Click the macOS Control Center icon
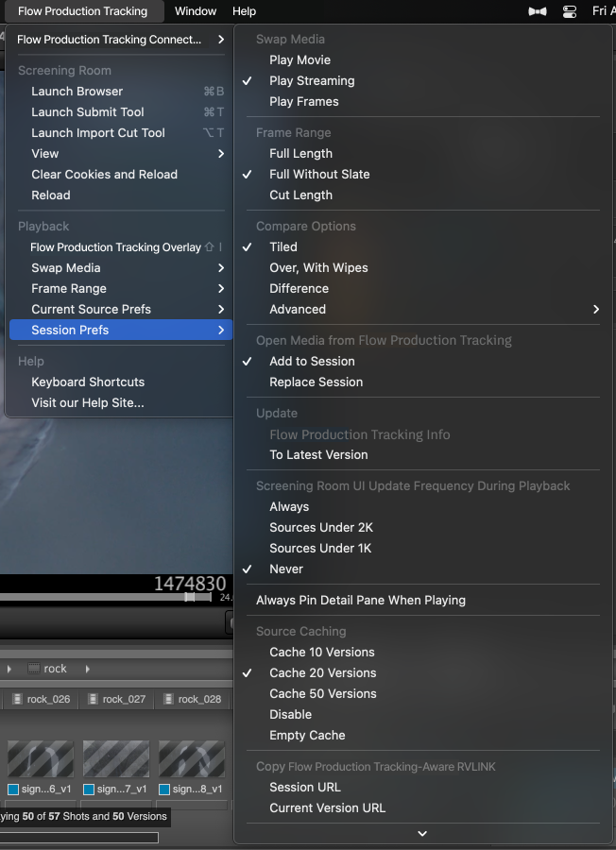Screen dimensions: 616x850 click(x=570, y=11)
